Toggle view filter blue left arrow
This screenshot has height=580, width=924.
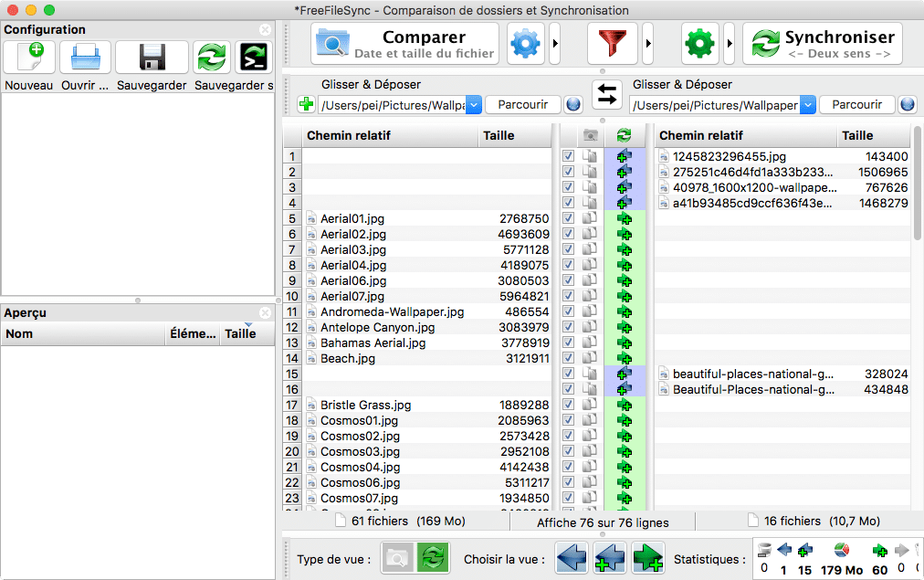click(x=572, y=557)
